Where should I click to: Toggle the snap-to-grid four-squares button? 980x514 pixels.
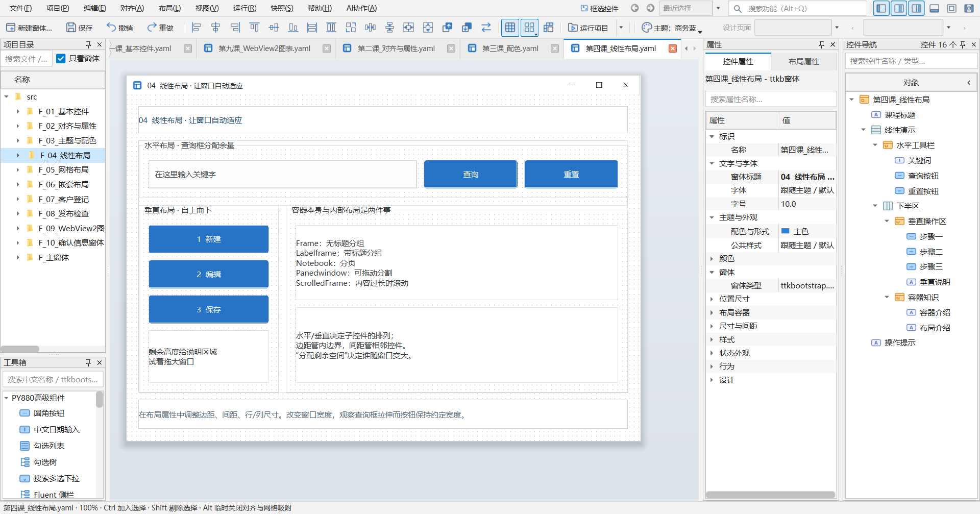pyautogui.click(x=529, y=28)
